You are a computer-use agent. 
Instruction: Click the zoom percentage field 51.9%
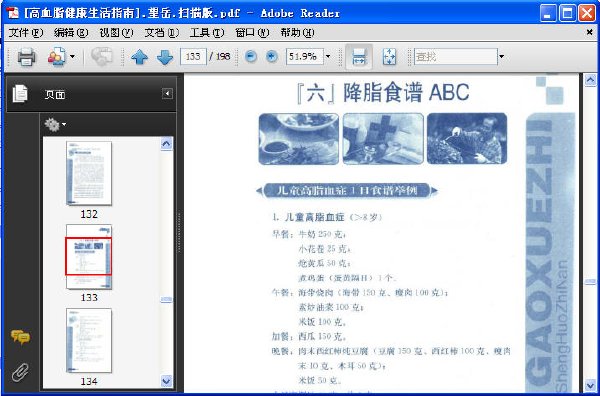click(305, 57)
